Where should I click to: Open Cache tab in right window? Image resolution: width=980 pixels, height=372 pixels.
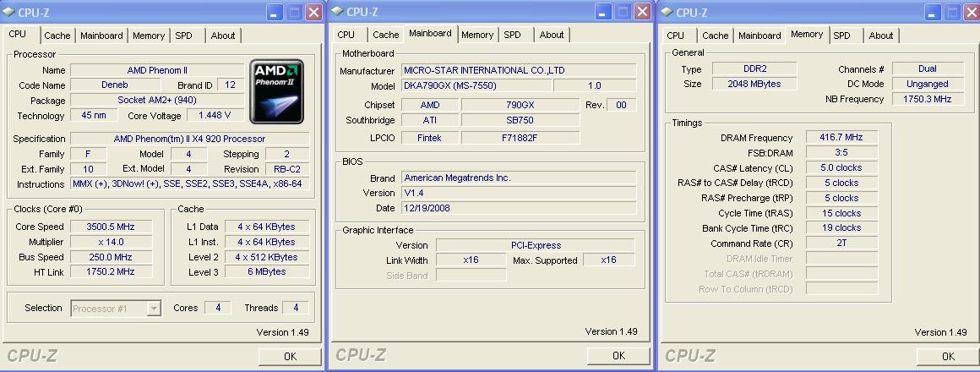pos(716,36)
